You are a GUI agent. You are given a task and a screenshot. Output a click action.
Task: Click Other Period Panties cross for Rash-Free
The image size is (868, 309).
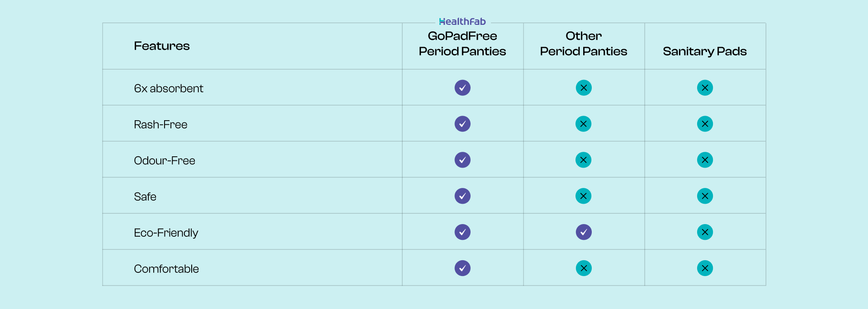click(583, 124)
